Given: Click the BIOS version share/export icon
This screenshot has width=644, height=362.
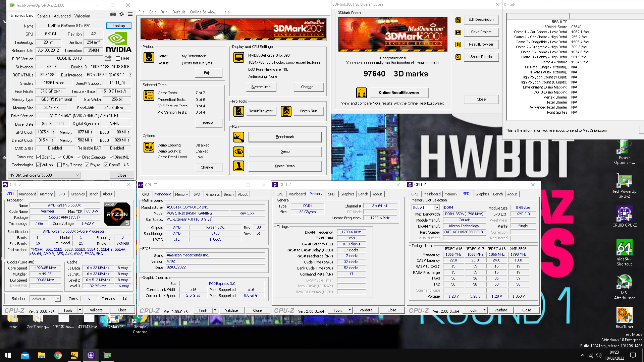Looking at the screenshot, I should pos(108,58).
